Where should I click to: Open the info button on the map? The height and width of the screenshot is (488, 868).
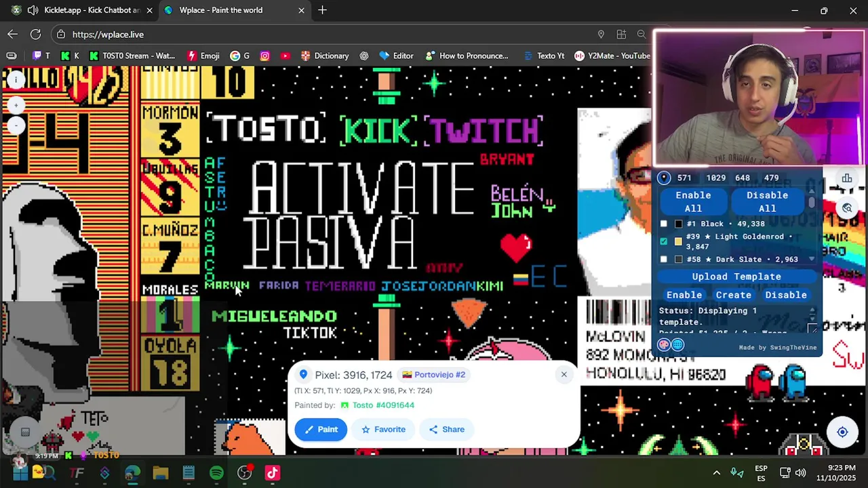click(16, 80)
